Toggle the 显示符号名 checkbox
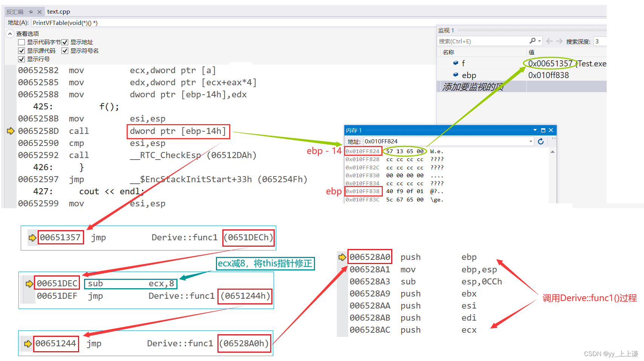The height and width of the screenshot is (361, 644). [65, 51]
